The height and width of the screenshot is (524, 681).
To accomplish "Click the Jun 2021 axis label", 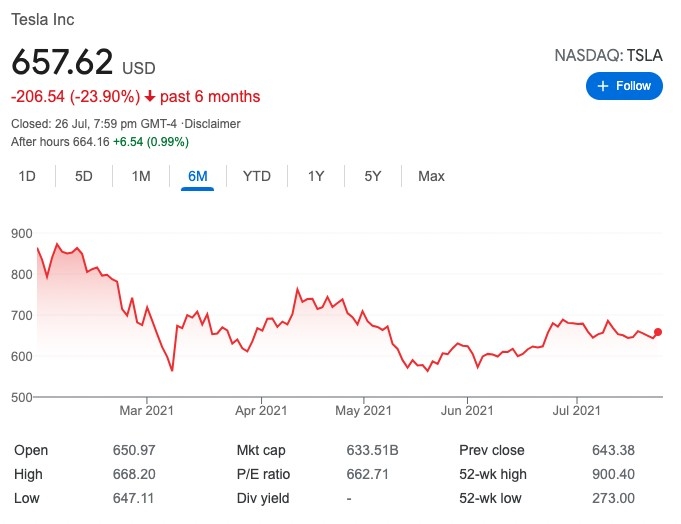I will (x=467, y=411).
